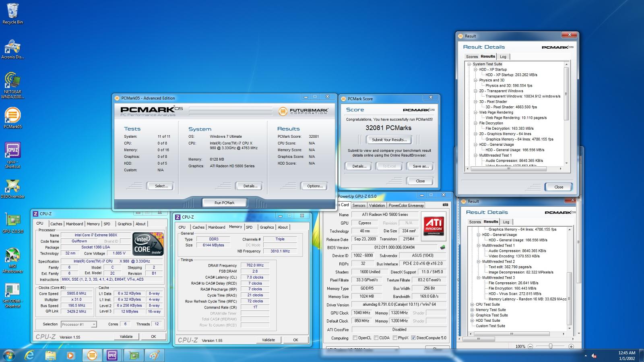Open Windows Explorer folder in taskbar
The image size is (644, 362).
[x=50, y=355]
